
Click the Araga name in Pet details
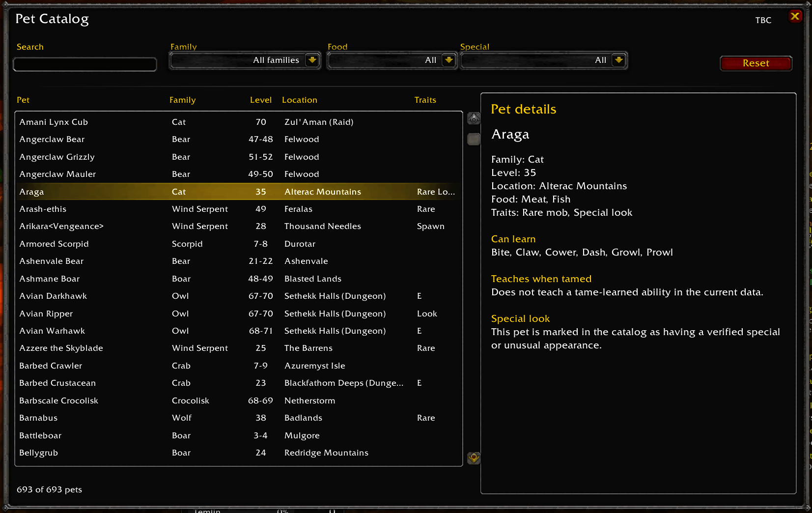510,135
